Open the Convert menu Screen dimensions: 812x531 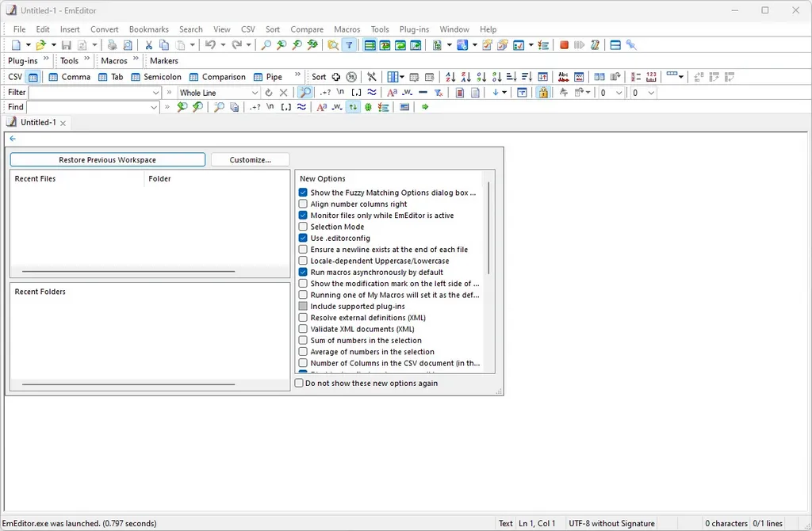(104, 29)
